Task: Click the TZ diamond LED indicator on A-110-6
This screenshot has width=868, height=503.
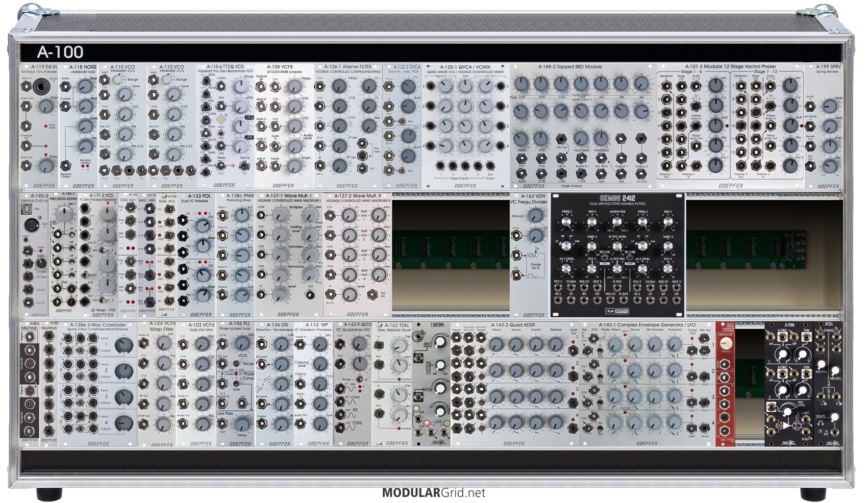Action: coord(221,119)
